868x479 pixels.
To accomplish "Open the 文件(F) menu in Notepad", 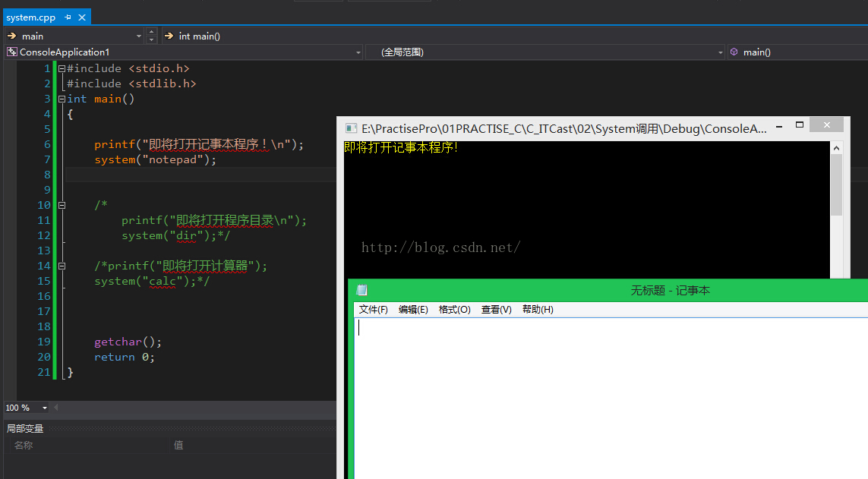I will coord(373,310).
